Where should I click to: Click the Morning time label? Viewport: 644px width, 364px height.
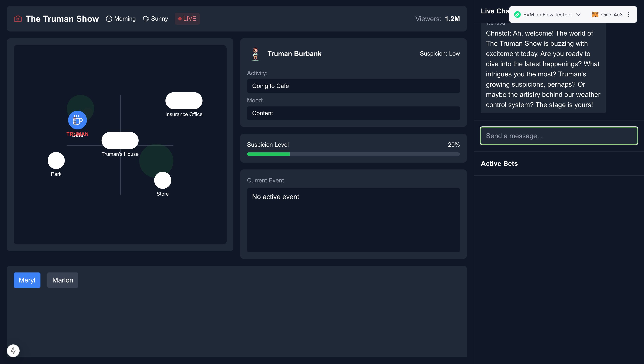tap(125, 19)
